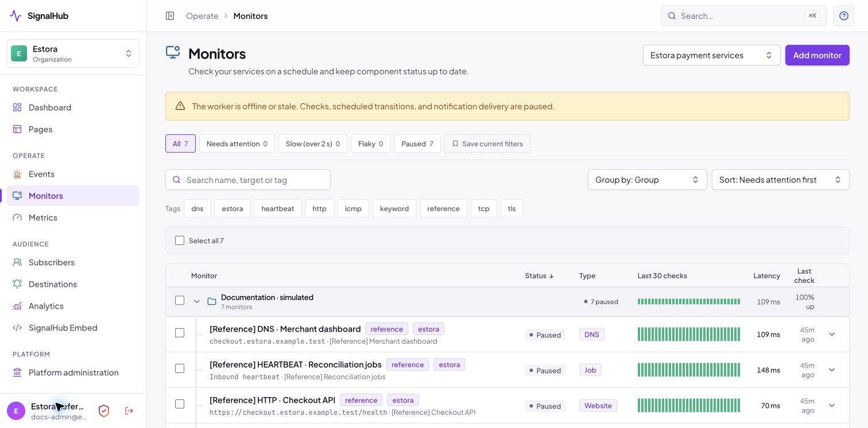
Task: Open the help question mark icon
Action: [x=844, y=16]
